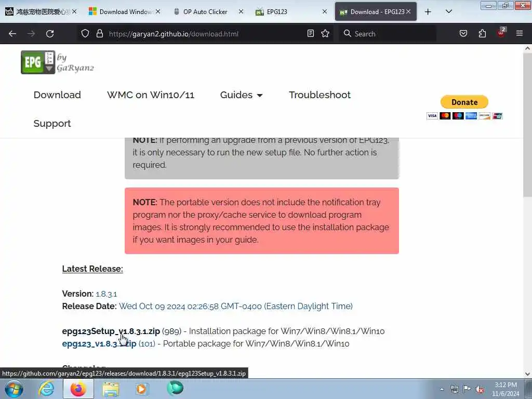Open the extensions puzzle icon
Image resolution: width=532 pixels, height=399 pixels.
(482, 33)
